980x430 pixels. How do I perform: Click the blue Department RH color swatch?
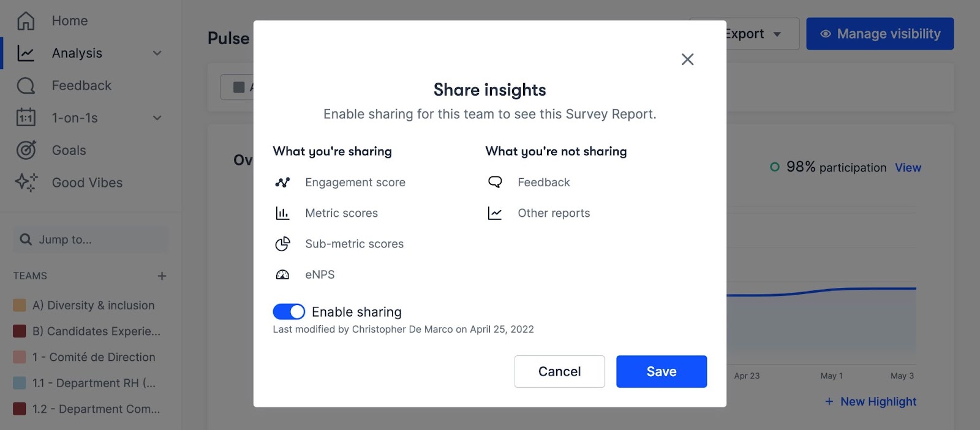tap(20, 383)
